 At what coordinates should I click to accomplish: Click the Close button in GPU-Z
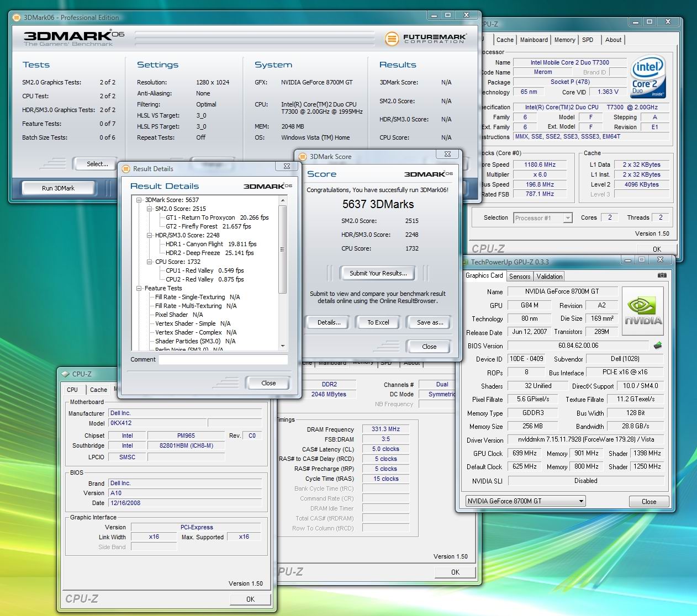click(649, 502)
